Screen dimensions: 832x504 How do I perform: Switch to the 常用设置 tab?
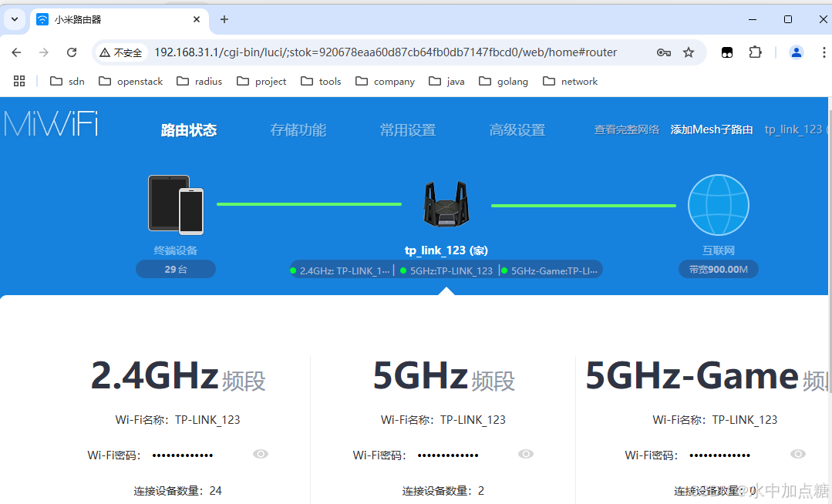(x=407, y=130)
